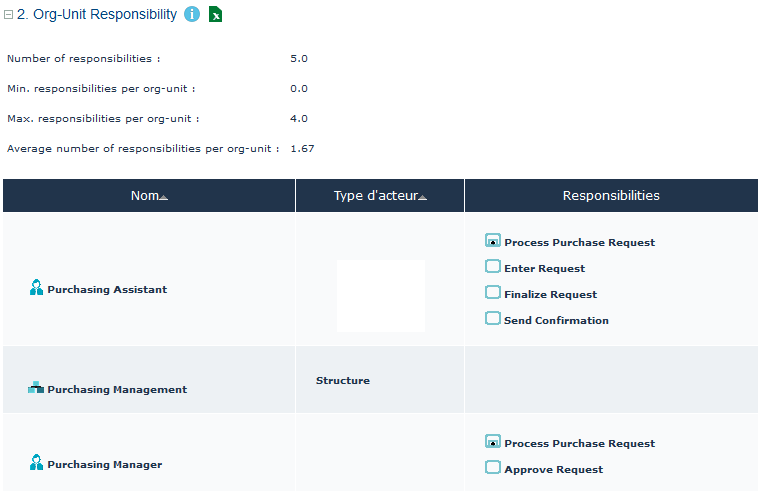Open the Purchasing Management link

117,390
